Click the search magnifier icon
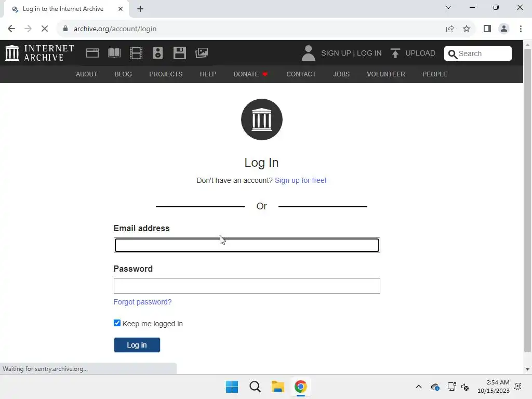 click(453, 54)
